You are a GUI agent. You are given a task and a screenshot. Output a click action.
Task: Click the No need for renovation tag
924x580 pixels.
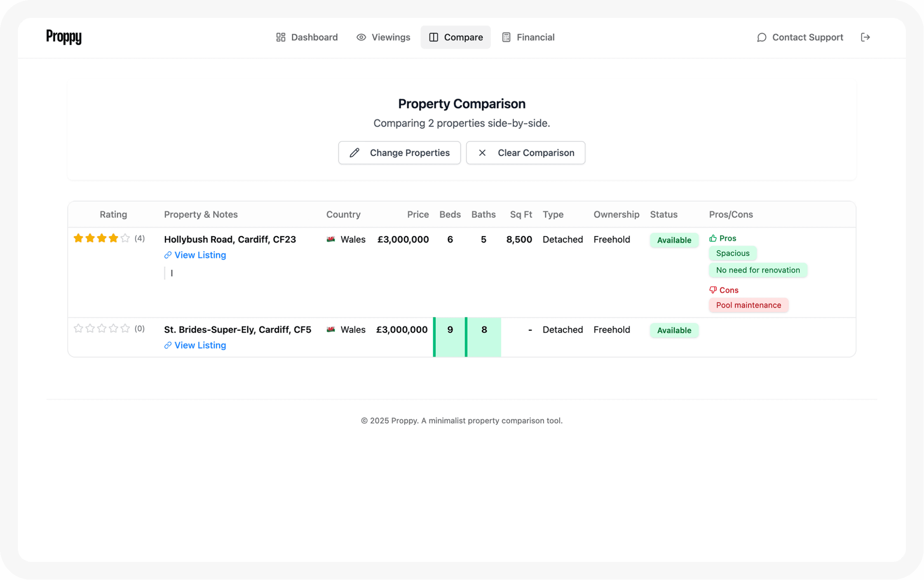(758, 270)
